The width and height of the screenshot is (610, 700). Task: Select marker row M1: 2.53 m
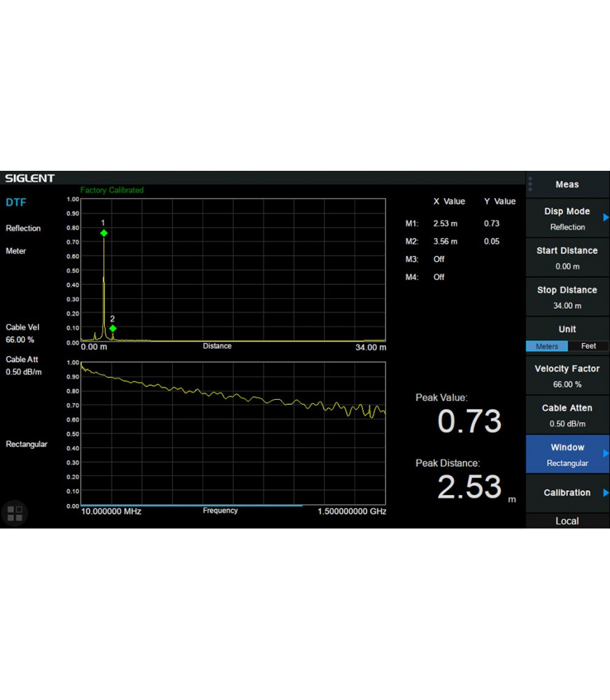point(453,223)
